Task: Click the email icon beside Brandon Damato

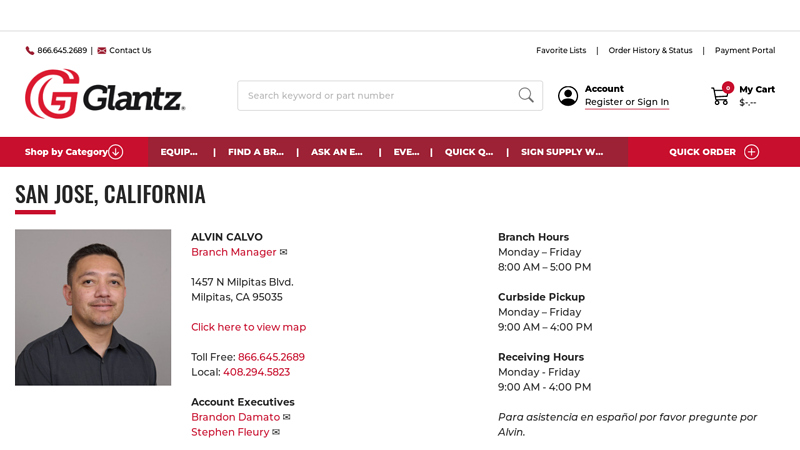Action: pos(287,417)
